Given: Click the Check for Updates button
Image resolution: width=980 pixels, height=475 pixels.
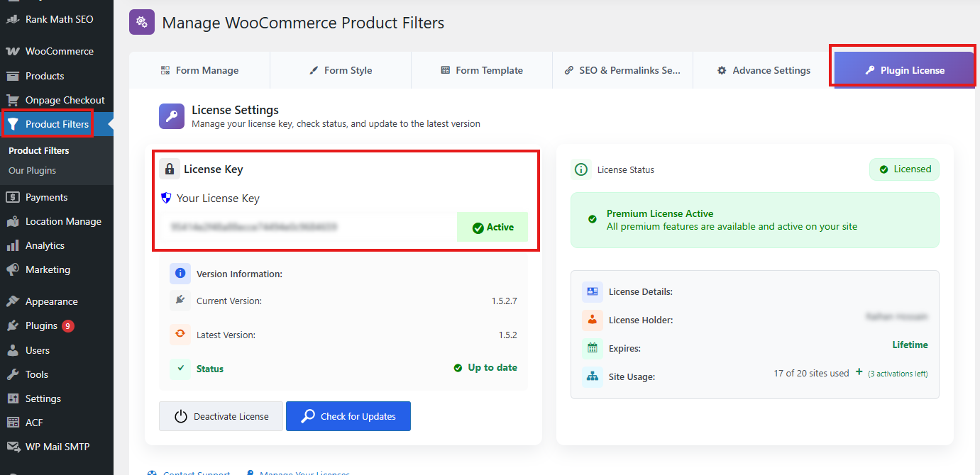Looking at the screenshot, I should [348, 416].
